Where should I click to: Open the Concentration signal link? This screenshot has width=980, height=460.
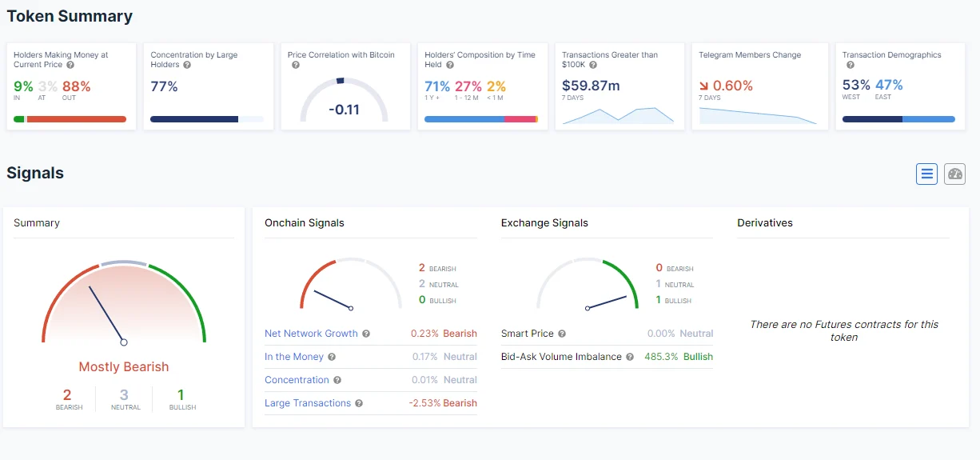[x=297, y=380]
